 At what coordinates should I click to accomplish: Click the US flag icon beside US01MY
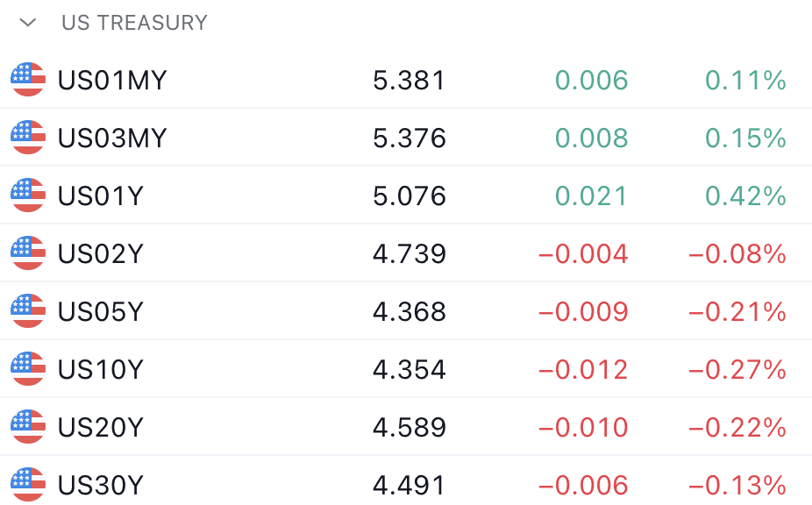pos(28,79)
